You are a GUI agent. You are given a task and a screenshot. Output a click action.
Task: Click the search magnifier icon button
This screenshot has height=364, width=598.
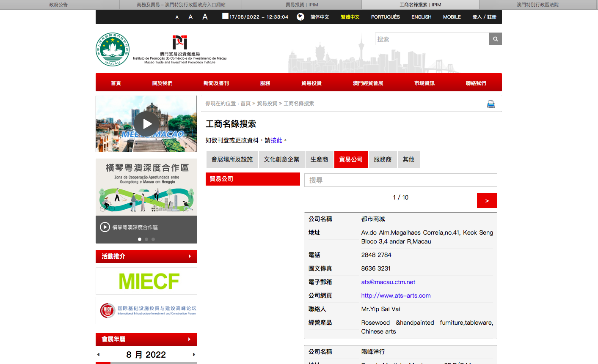(x=495, y=39)
